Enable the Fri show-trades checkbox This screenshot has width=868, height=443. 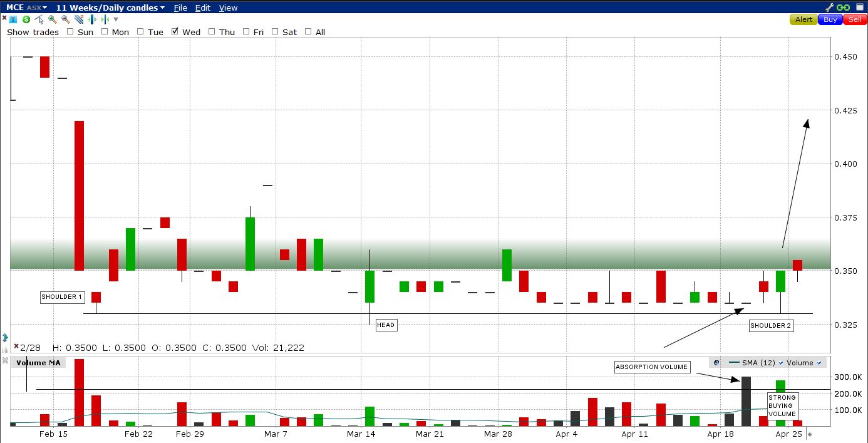246,31
